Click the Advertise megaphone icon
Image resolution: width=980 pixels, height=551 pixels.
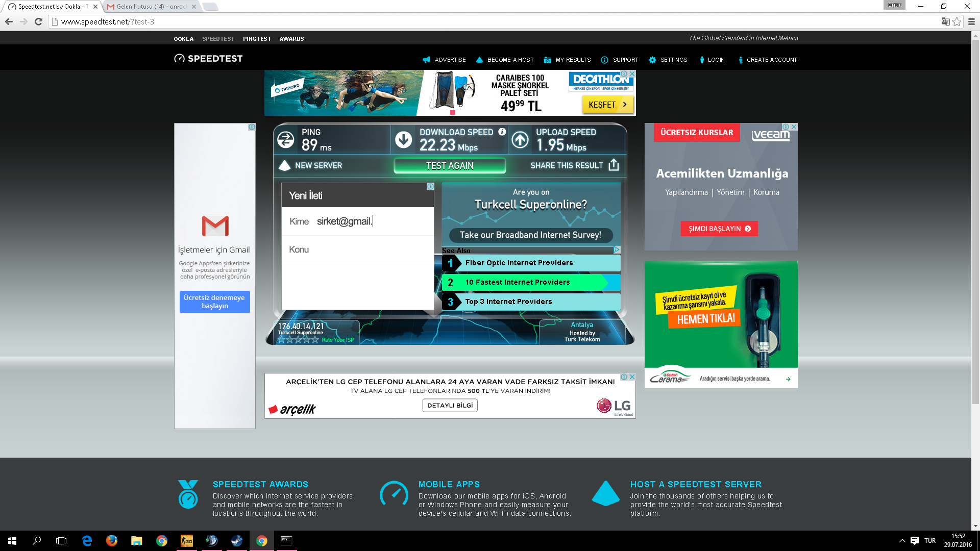(x=426, y=60)
